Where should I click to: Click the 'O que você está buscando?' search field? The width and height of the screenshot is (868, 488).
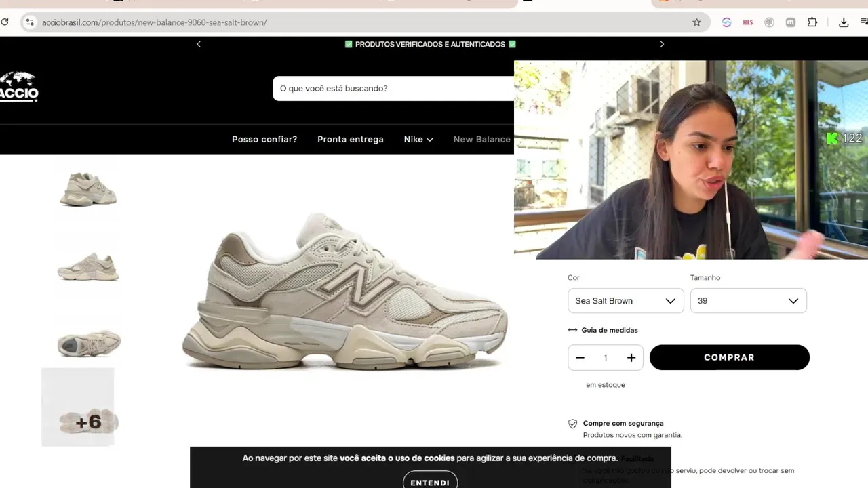[x=393, y=89]
